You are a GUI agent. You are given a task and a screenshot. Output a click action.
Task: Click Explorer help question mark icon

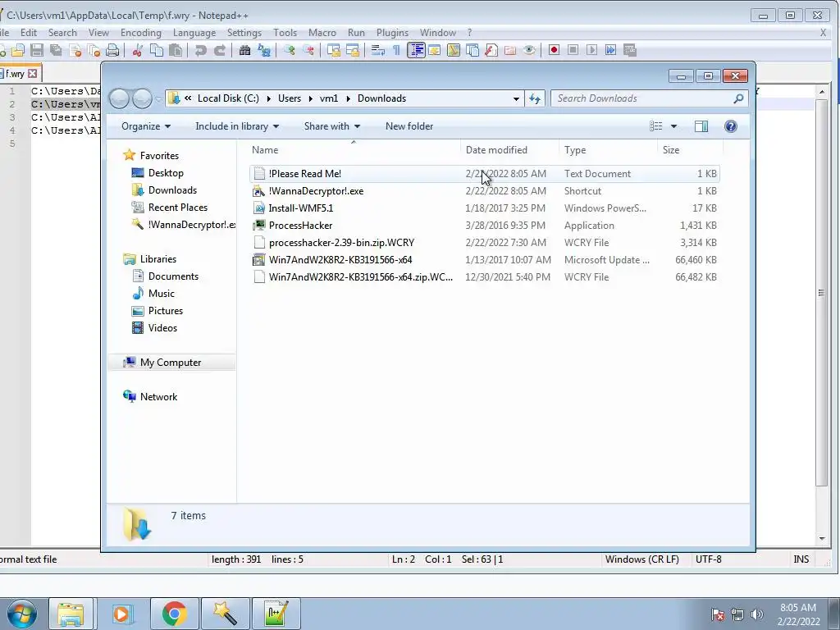point(731,126)
